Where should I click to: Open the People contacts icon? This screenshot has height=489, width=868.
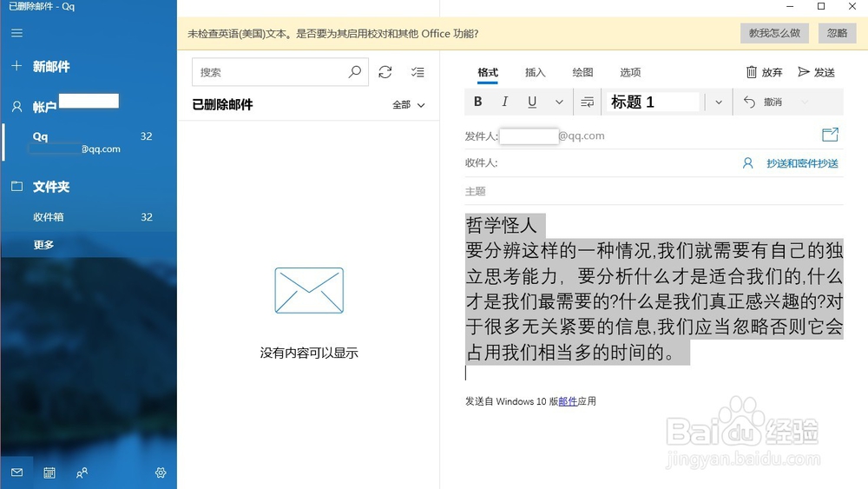(x=82, y=472)
